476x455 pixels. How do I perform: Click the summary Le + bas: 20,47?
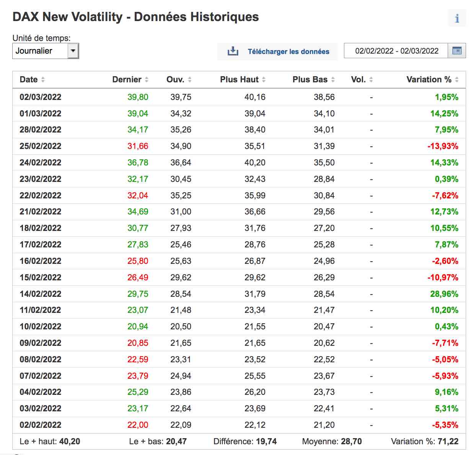pos(158,442)
